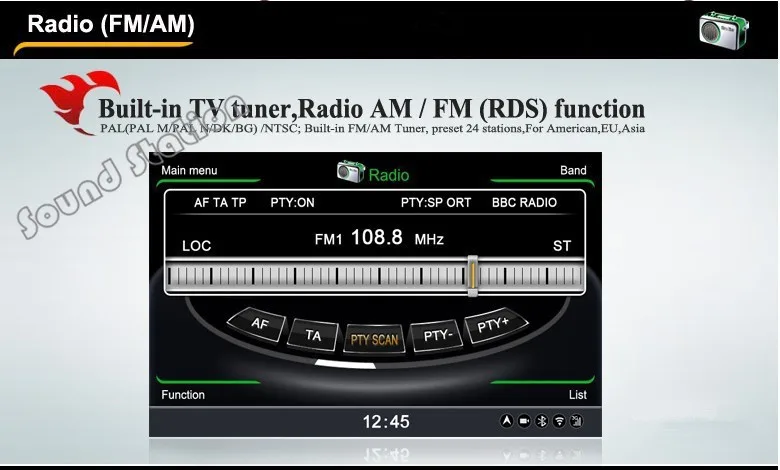Tap the Wi-Fi status icon

tap(559, 421)
